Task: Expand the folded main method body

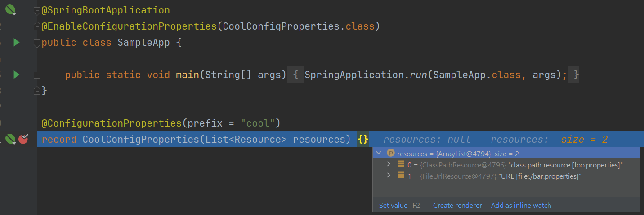Action: 37,75
